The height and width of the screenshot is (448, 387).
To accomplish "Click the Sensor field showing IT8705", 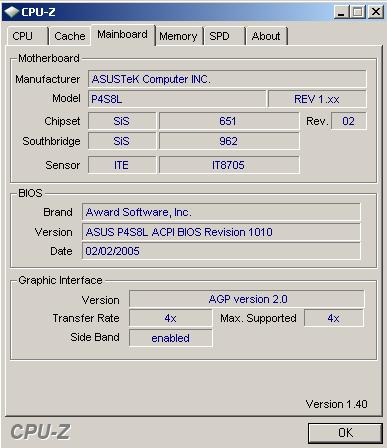I will [x=229, y=165].
